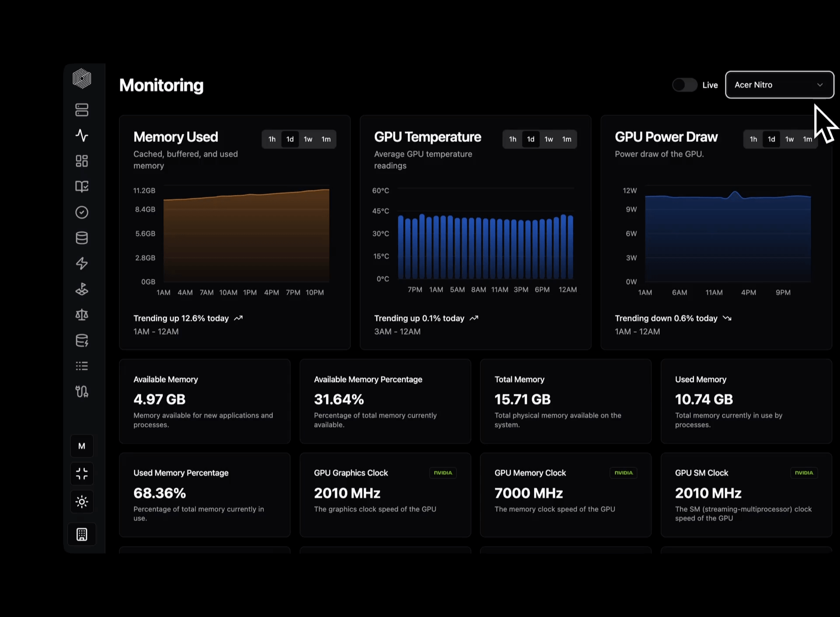
Task: Select 1h range on GPU Temperature chart
Action: pyautogui.click(x=512, y=139)
